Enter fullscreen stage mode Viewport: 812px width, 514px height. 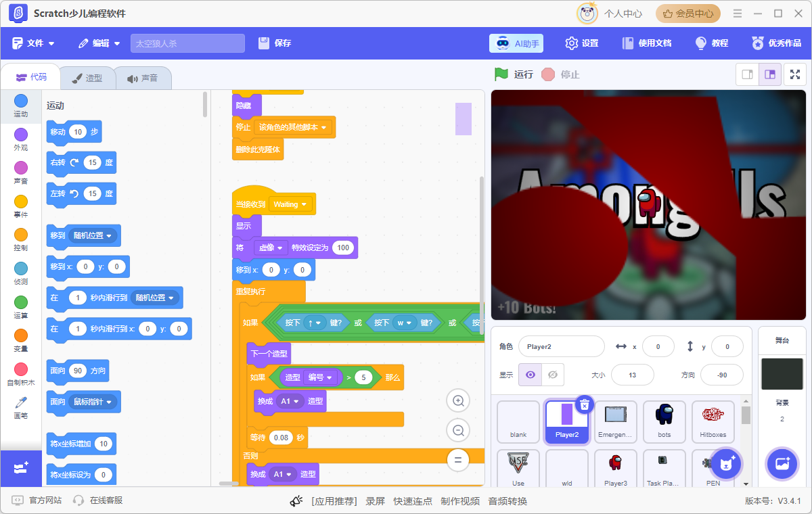coord(795,74)
